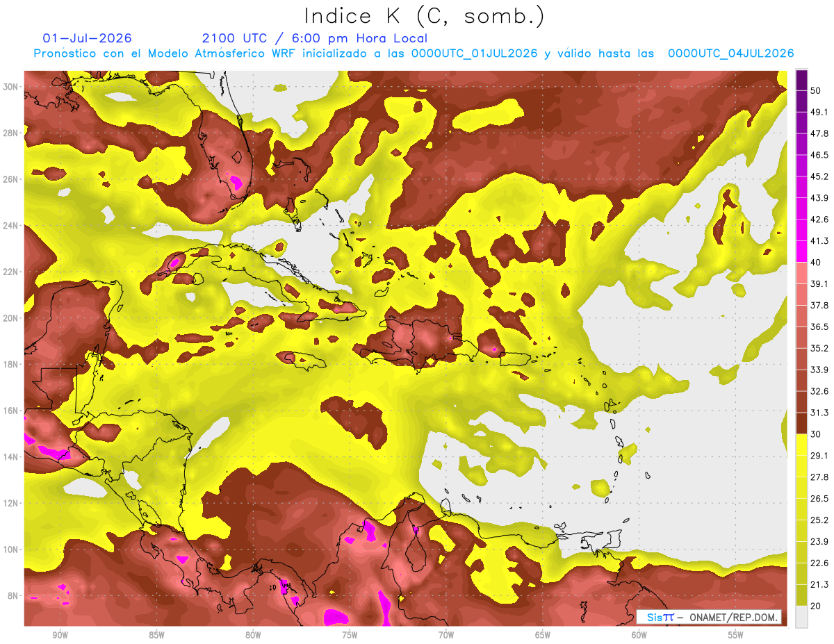Click the '8N' latitude label
This screenshot has height=644, width=834.
(13, 596)
